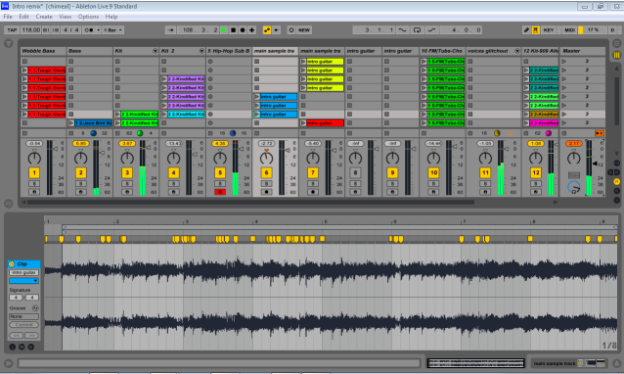Open the Edit menu

[24, 17]
